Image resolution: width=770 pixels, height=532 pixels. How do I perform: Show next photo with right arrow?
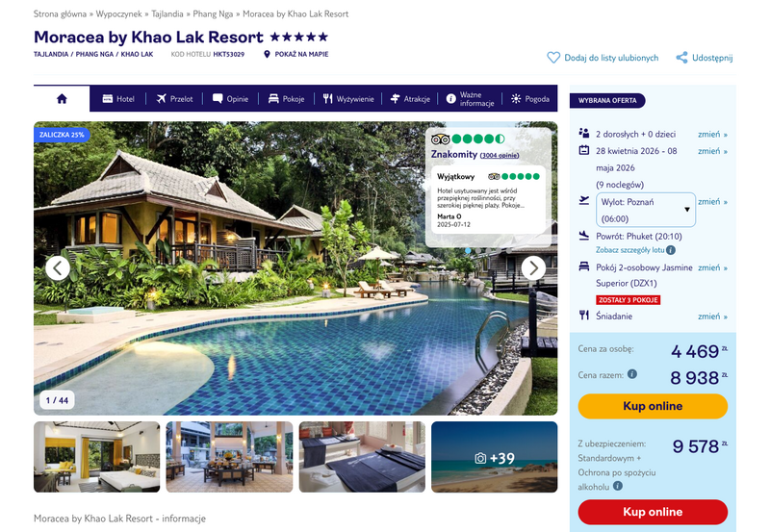pos(533,268)
